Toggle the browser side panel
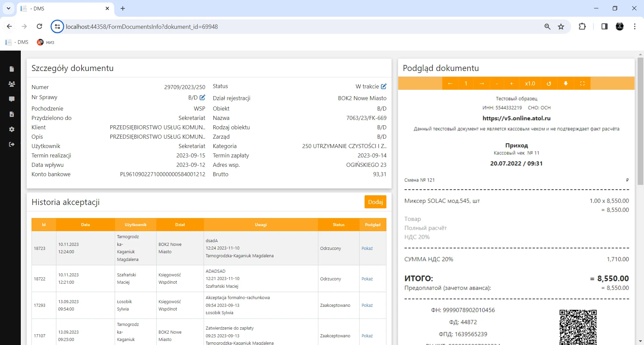 pos(604,26)
